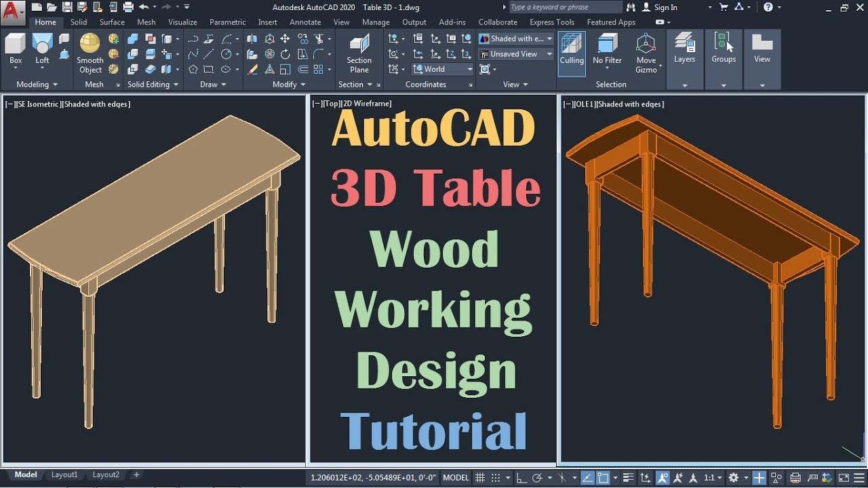The width and height of the screenshot is (868, 488).
Task: Click the Help question mark icon
Action: click(768, 7)
